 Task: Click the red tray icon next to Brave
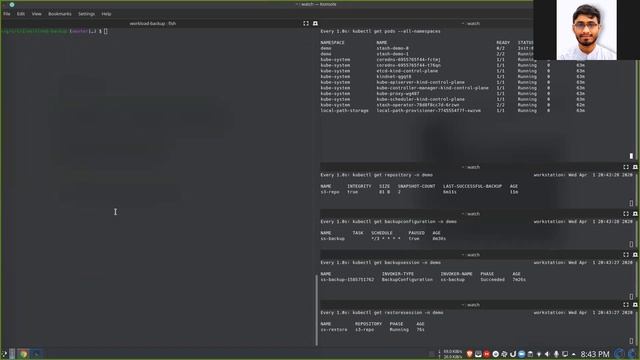[x=487, y=354]
